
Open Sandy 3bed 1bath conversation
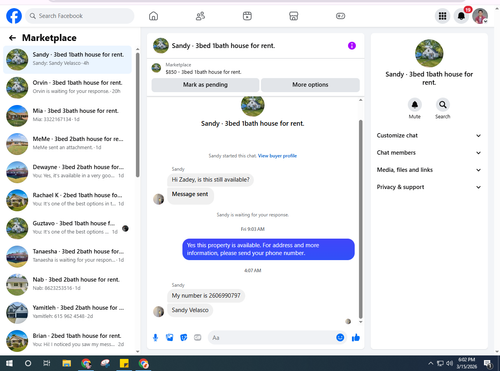tap(68, 59)
